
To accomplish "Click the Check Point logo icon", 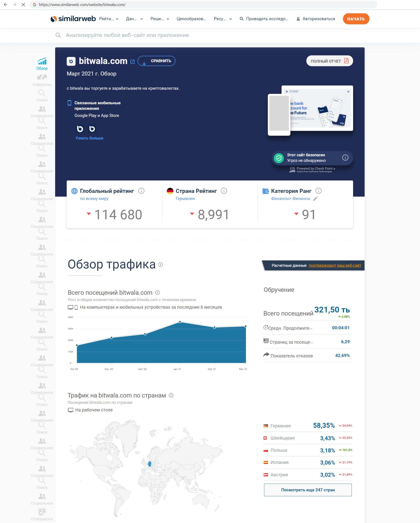I will point(292,170).
